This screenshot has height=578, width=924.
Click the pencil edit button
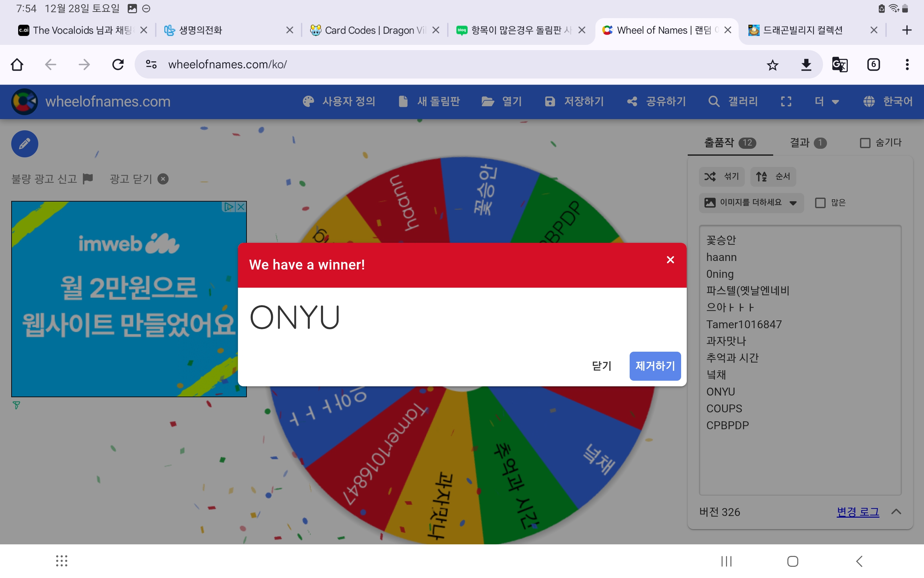[24, 144]
